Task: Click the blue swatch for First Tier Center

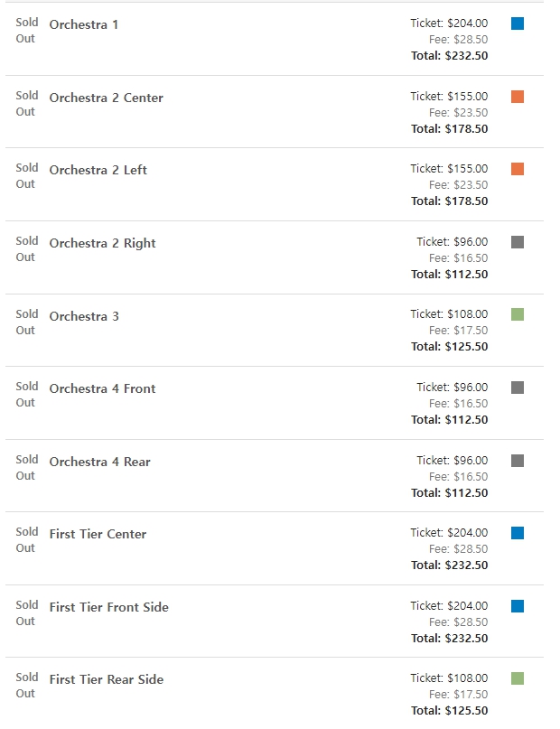Action: tap(518, 533)
